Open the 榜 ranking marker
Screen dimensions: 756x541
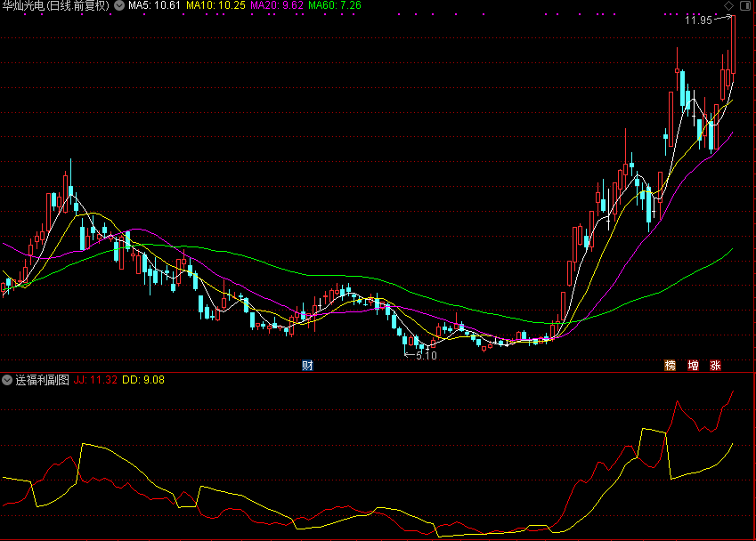(670, 365)
